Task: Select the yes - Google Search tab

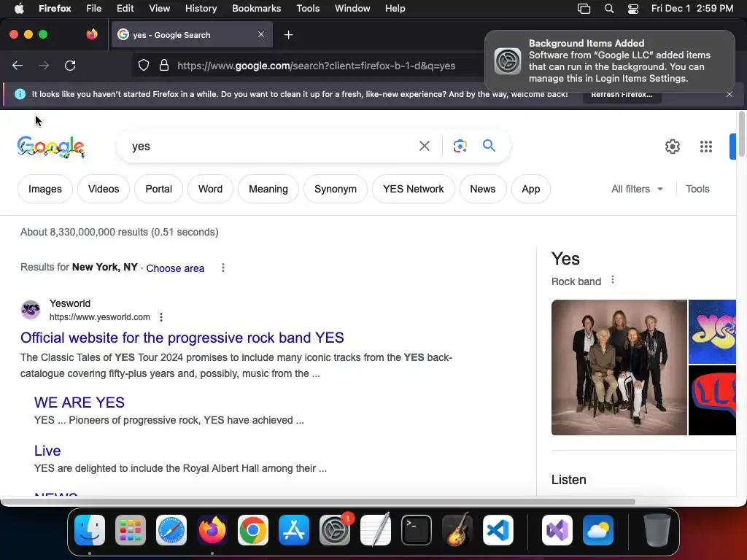Action: point(192,35)
